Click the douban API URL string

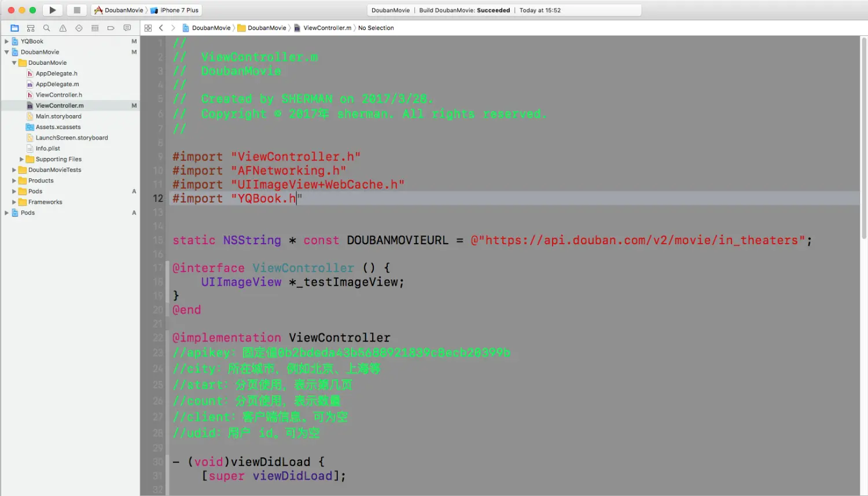click(x=638, y=240)
